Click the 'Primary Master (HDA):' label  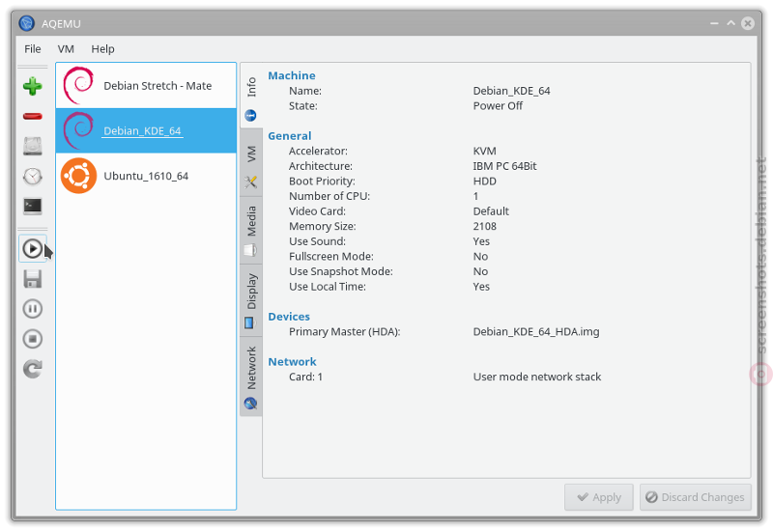click(x=345, y=331)
